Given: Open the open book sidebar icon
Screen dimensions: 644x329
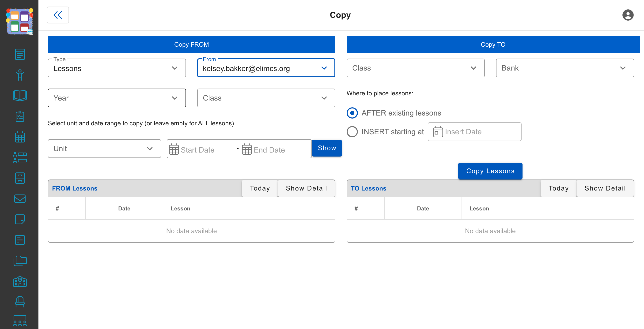Looking at the screenshot, I should click(20, 95).
